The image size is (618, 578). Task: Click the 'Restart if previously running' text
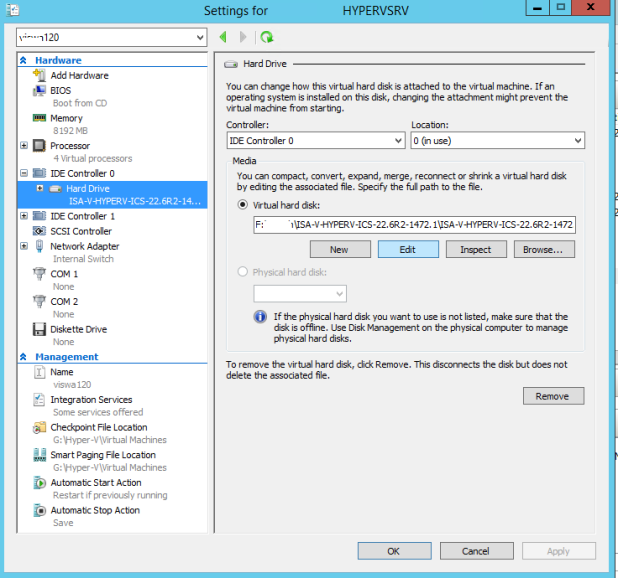[x=110, y=495]
